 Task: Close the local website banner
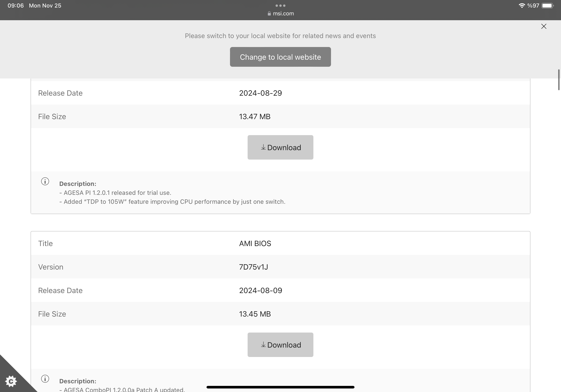click(x=544, y=26)
